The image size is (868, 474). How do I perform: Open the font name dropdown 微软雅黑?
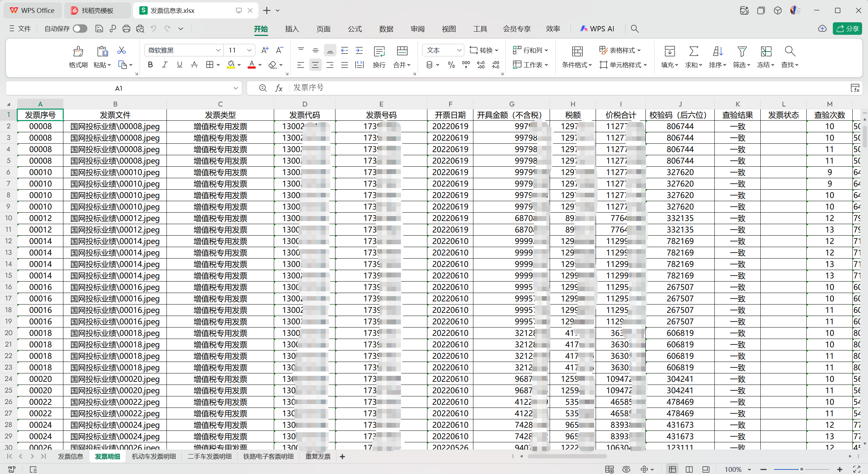[x=218, y=50]
